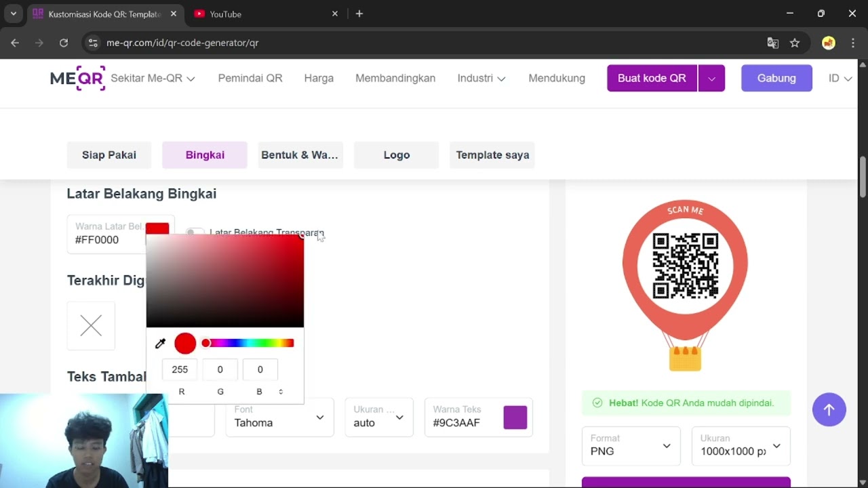The image size is (868, 488).
Task: Click the X no-text option tile
Action: [91, 326]
